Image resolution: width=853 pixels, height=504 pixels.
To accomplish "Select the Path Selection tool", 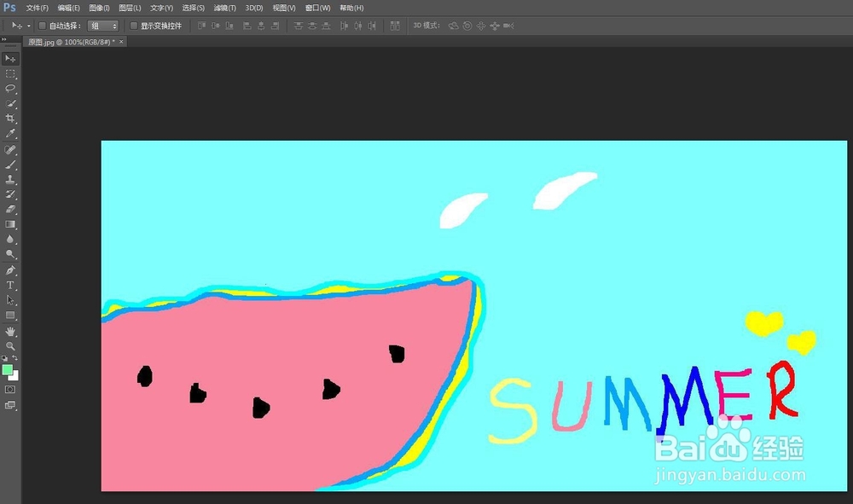I will 10,300.
